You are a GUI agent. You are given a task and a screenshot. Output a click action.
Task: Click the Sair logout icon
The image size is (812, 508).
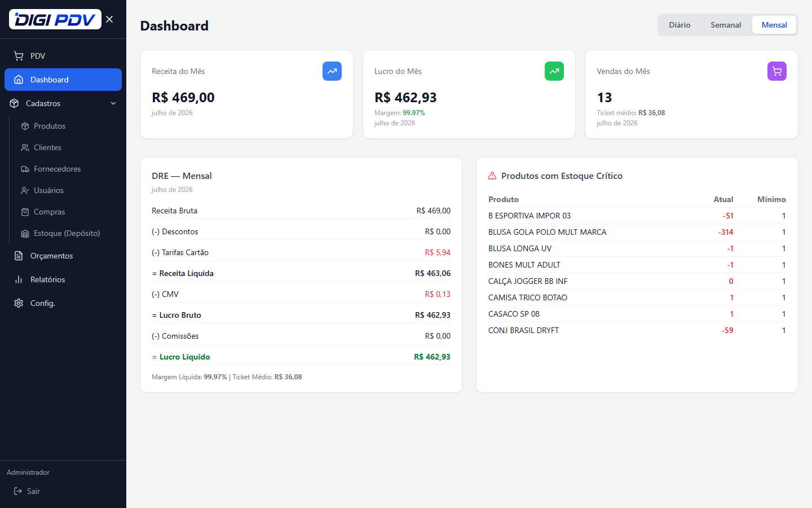(18, 491)
